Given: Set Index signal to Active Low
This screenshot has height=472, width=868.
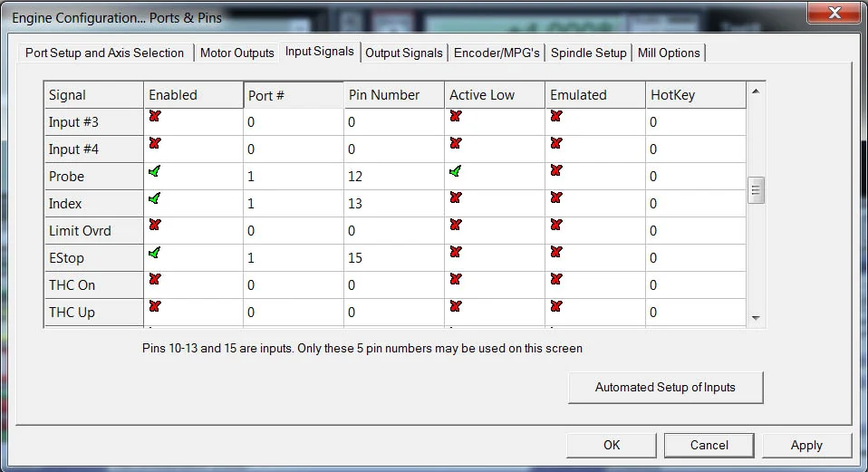Looking at the screenshot, I should click(456, 197).
